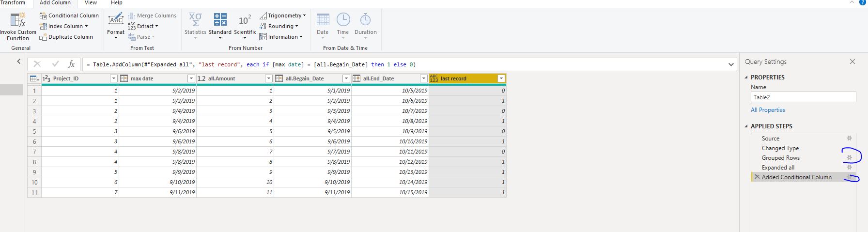Screen dimensions: 868x232
Task: Open the Duration column options
Action: [x=365, y=26]
